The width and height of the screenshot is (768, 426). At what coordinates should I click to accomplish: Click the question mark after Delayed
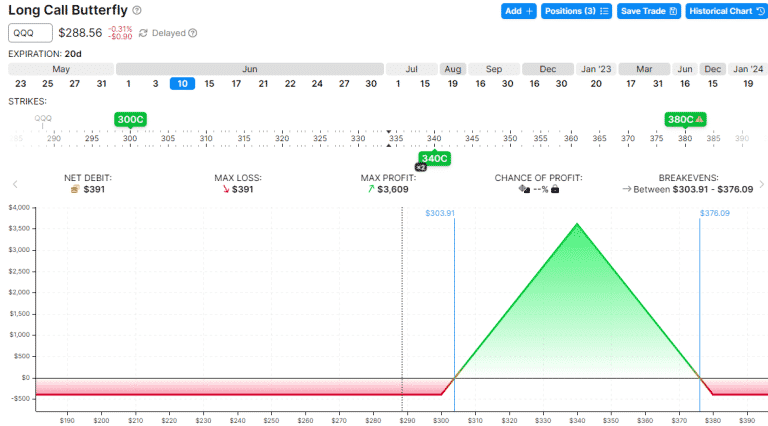click(193, 33)
